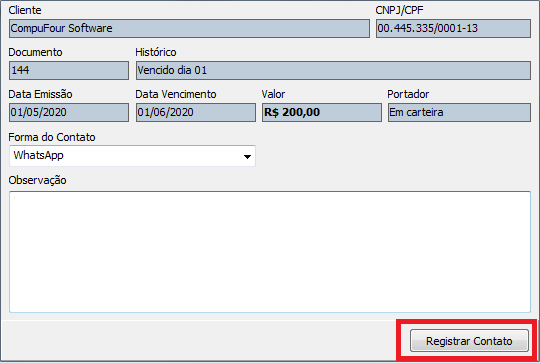Click the CNPJ/CPF label text
The image size is (540, 363).
click(399, 10)
